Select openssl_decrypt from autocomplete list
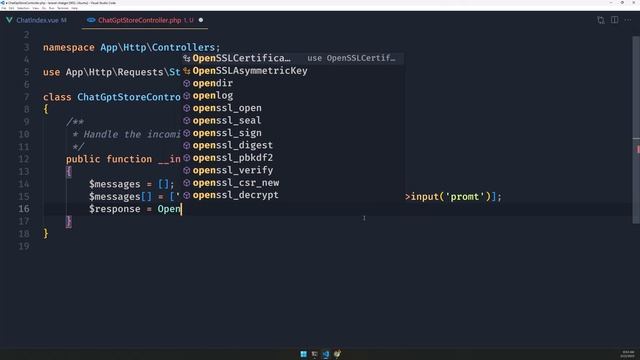 click(293, 195)
